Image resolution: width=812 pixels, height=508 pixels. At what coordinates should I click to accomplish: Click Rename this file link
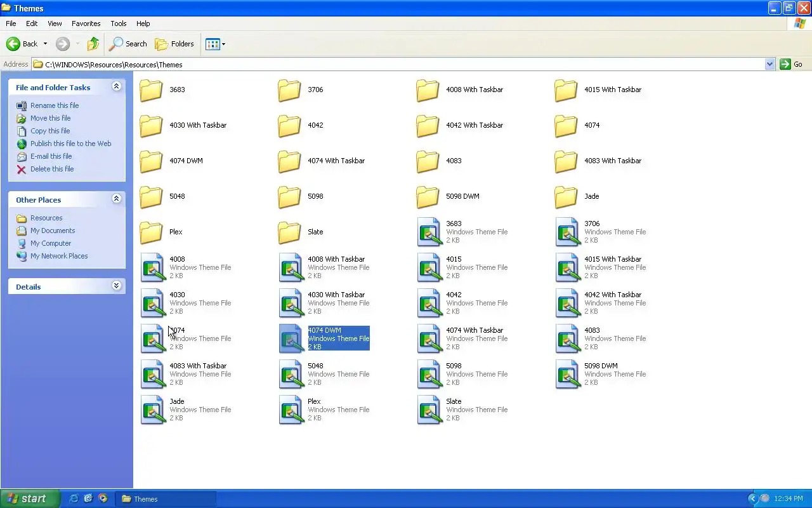[x=55, y=105]
